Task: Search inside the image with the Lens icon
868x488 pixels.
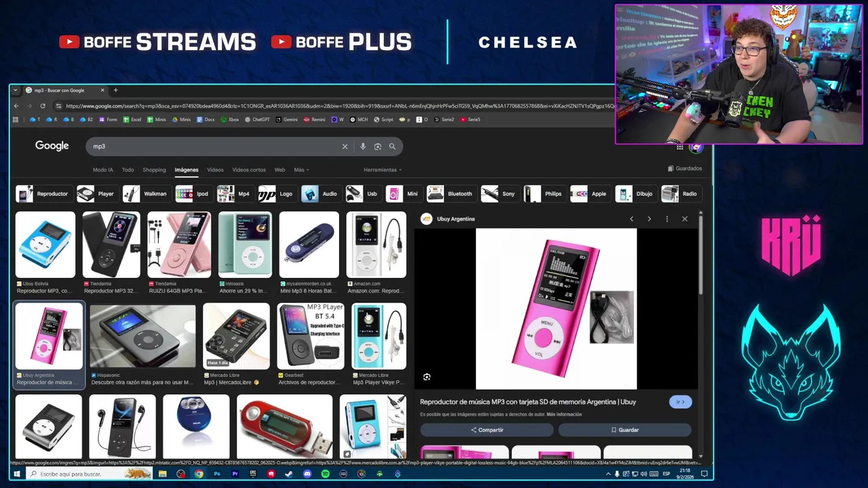Action: (427, 377)
